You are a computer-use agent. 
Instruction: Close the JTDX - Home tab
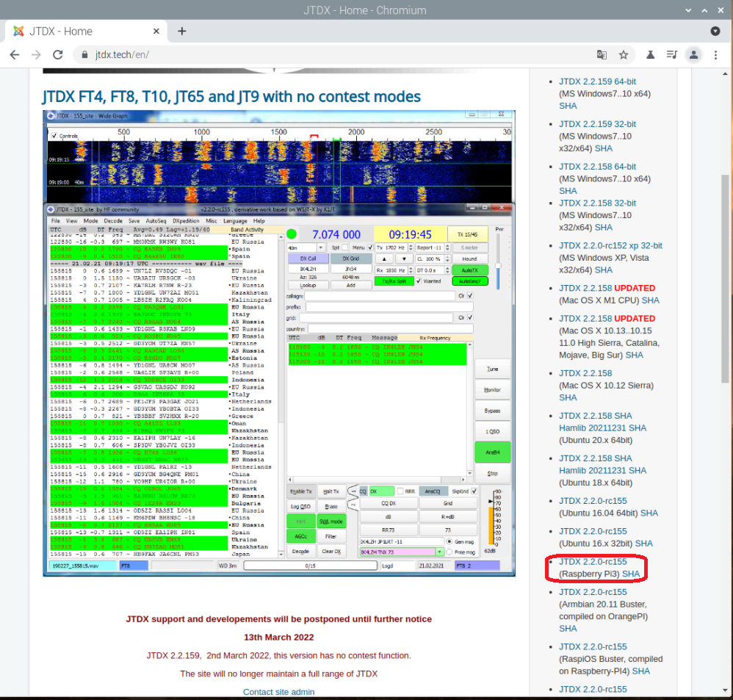[x=156, y=31]
